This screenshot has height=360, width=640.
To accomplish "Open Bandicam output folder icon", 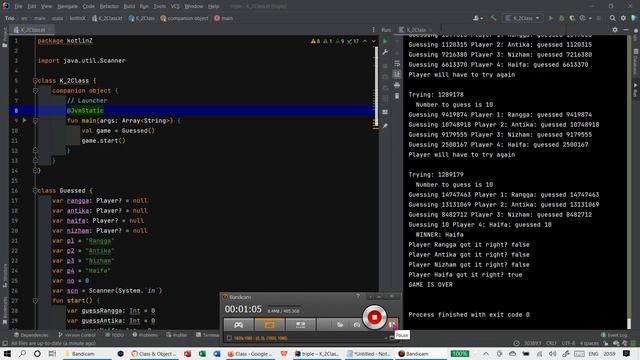I will 340,325.
